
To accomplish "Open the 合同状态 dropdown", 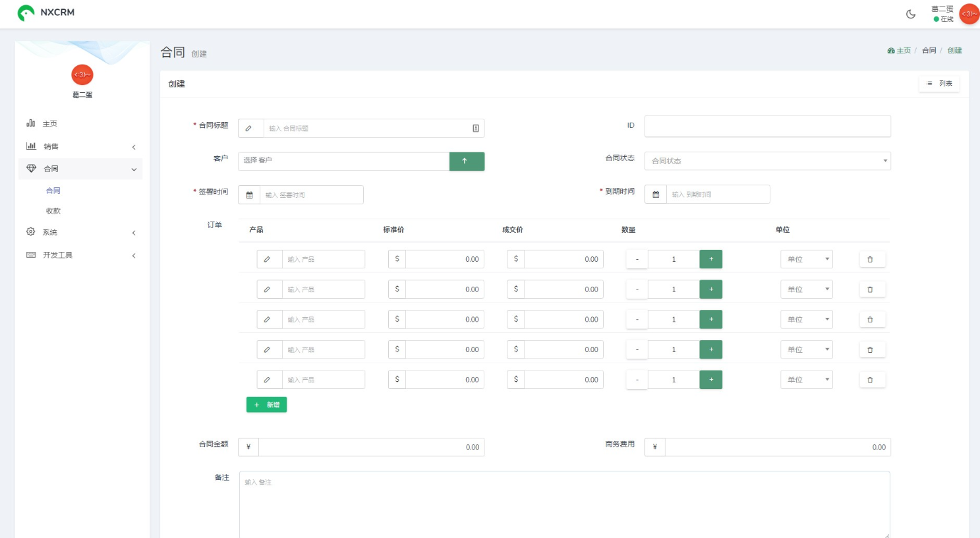I will tap(767, 161).
